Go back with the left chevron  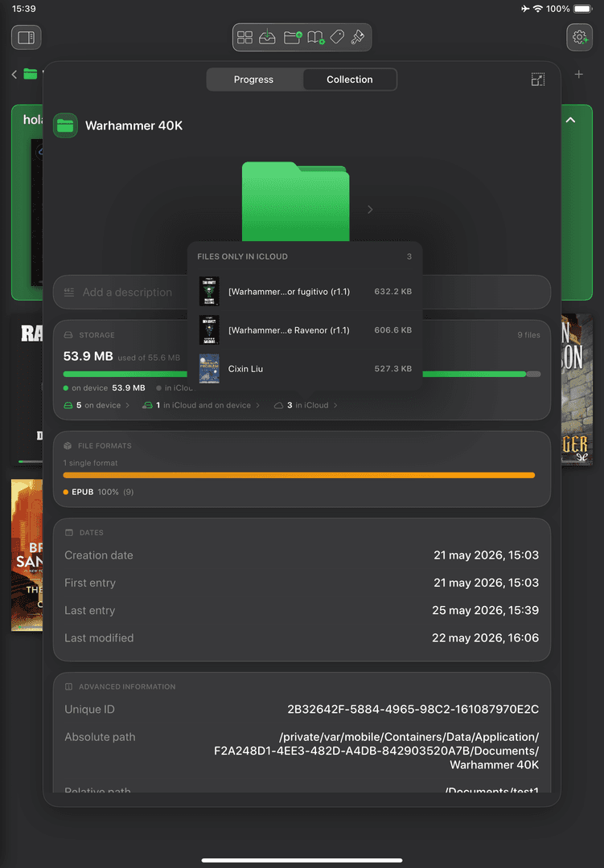pyautogui.click(x=14, y=74)
